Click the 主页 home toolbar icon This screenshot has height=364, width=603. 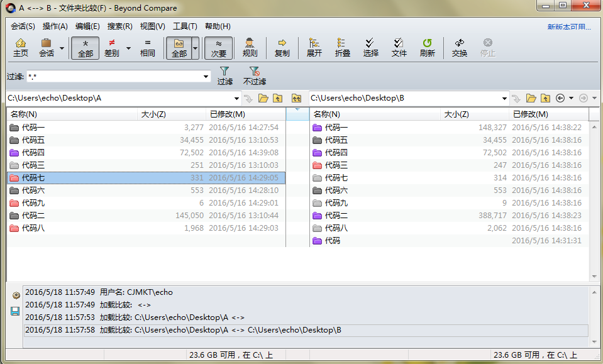20,48
